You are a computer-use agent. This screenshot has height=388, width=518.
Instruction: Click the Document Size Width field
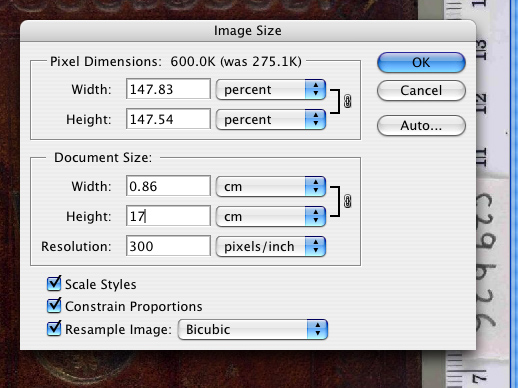click(168, 186)
